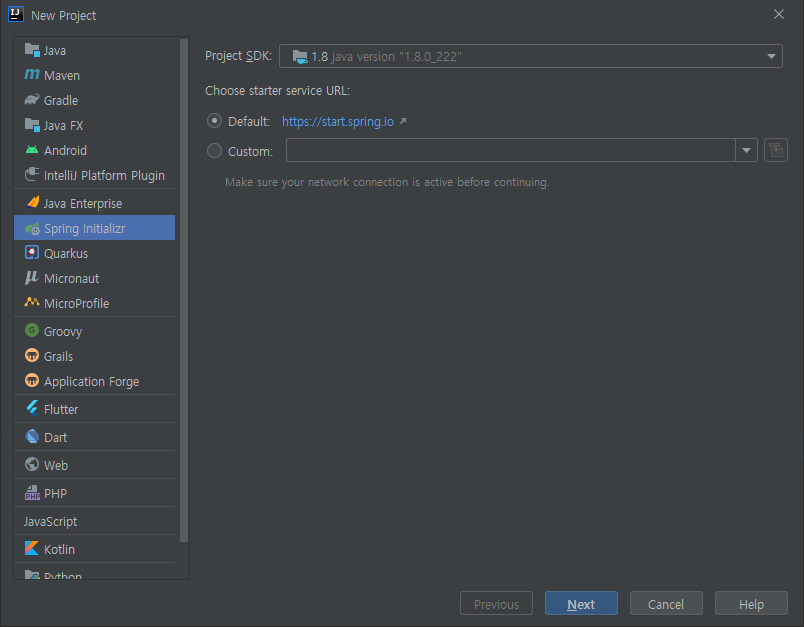The image size is (804, 627).
Task: Click the import button beside the Custom URL field
Action: click(776, 151)
